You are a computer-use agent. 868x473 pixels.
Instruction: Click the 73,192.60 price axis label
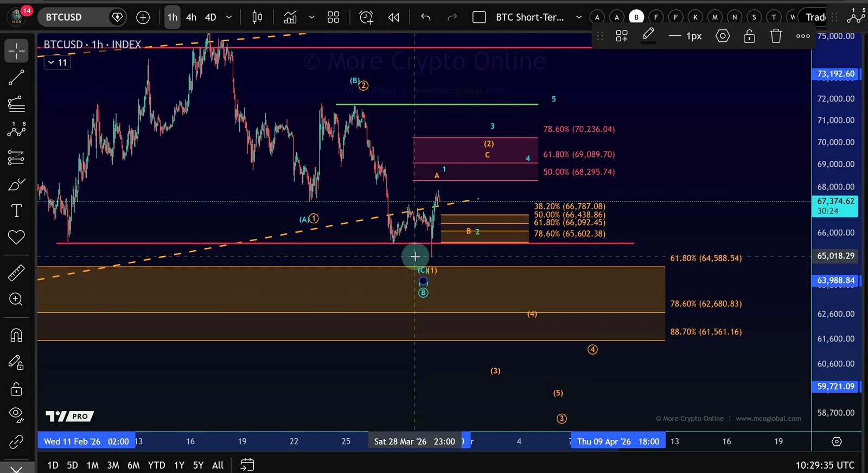tap(835, 74)
